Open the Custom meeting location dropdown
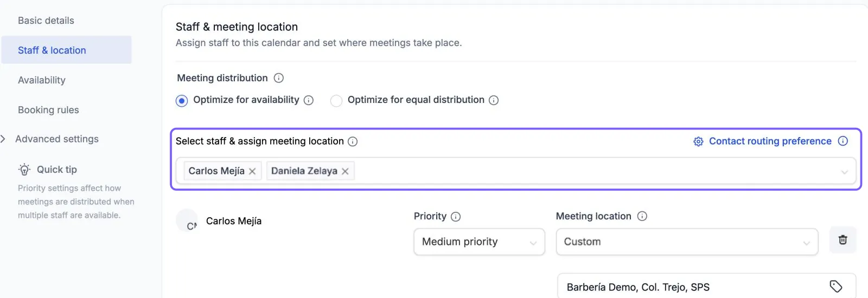Viewport: 868px width, 298px height. (687, 242)
